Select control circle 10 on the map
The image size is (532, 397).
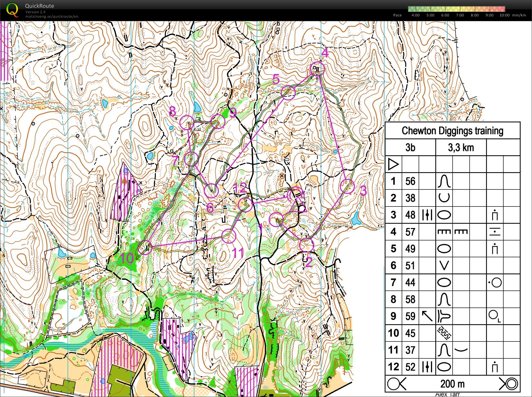coord(145,248)
